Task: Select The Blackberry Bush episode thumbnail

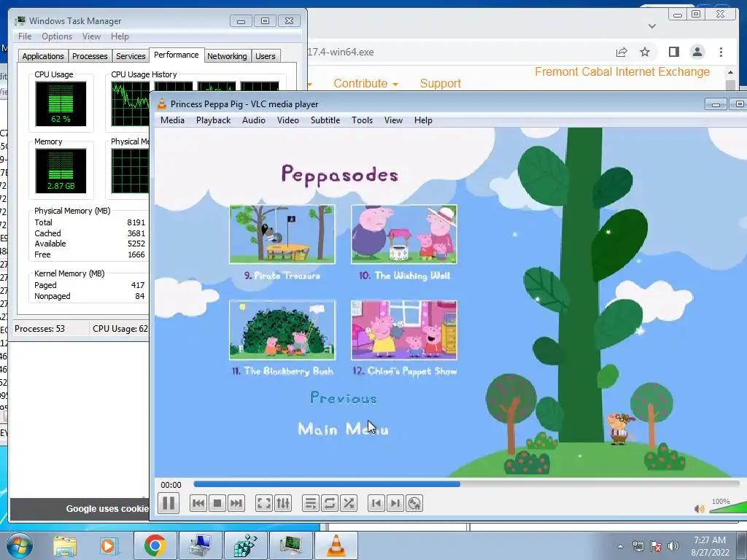Action: [x=282, y=330]
